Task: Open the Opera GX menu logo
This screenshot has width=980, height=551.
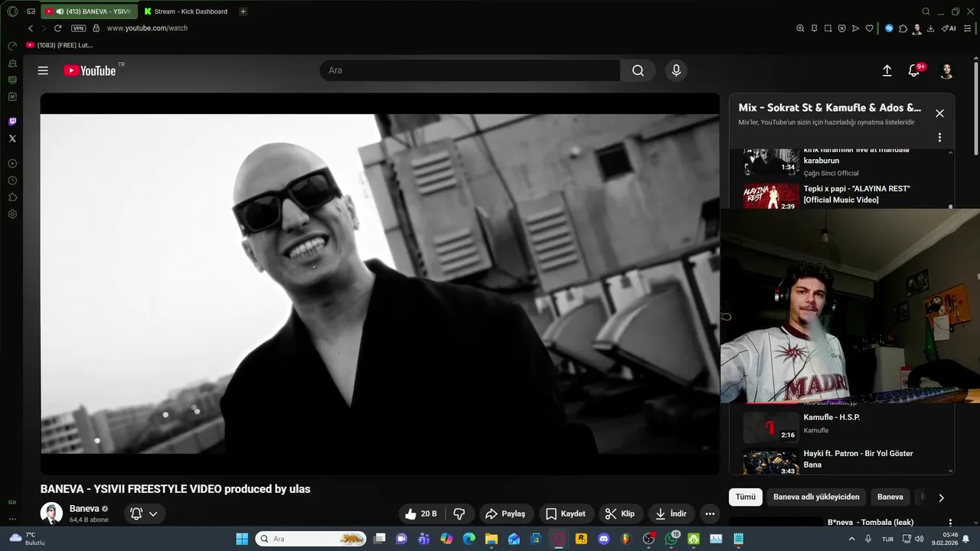Action: (x=12, y=11)
